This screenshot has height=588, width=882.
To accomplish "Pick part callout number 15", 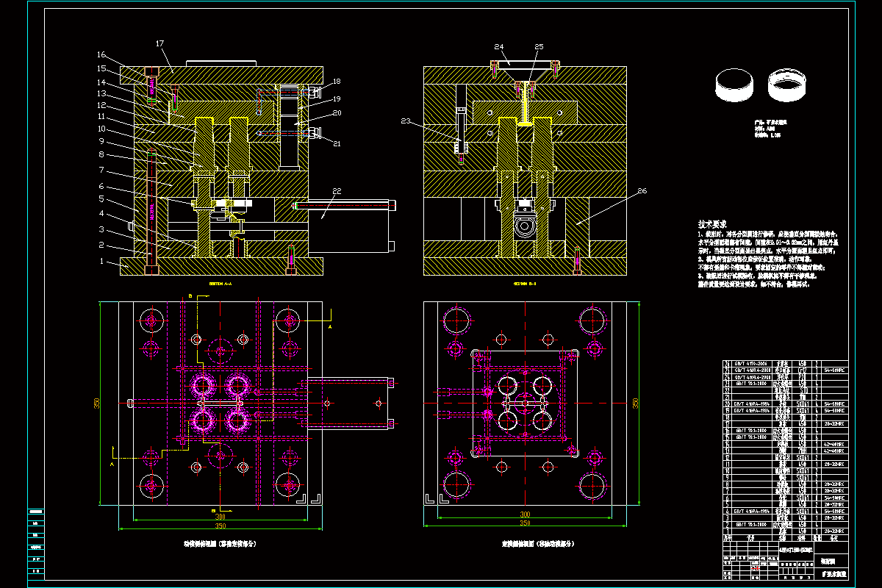I will click(102, 68).
